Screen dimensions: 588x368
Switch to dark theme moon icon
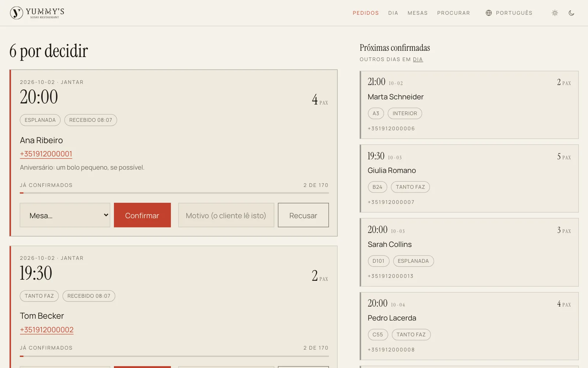[x=571, y=13]
